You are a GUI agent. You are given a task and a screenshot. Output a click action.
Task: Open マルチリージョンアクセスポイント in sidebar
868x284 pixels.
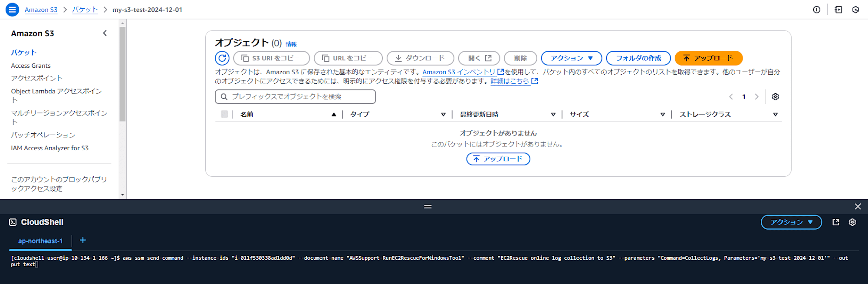59,117
